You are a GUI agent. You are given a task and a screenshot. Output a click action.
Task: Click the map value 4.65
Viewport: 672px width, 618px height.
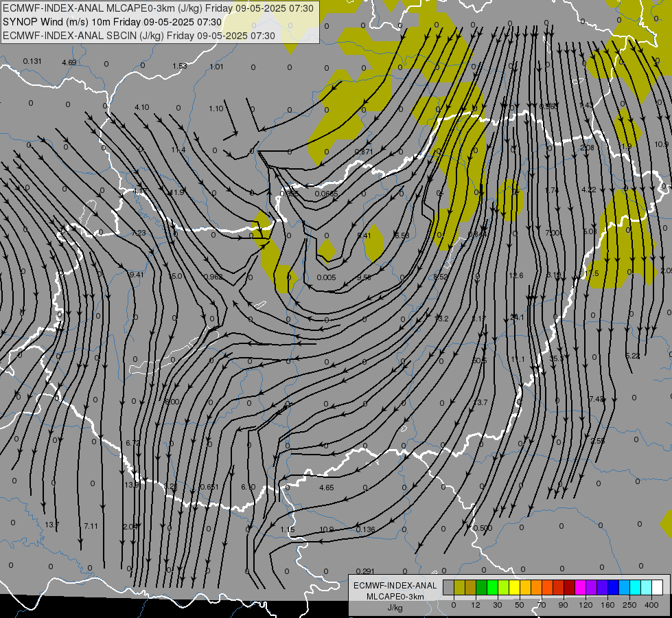(327, 488)
